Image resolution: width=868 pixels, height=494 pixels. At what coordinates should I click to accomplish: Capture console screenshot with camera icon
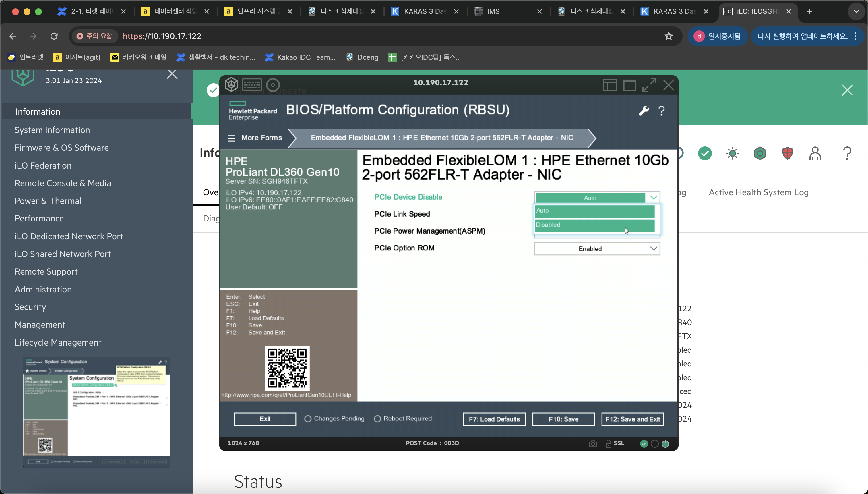pyautogui.click(x=593, y=443)
